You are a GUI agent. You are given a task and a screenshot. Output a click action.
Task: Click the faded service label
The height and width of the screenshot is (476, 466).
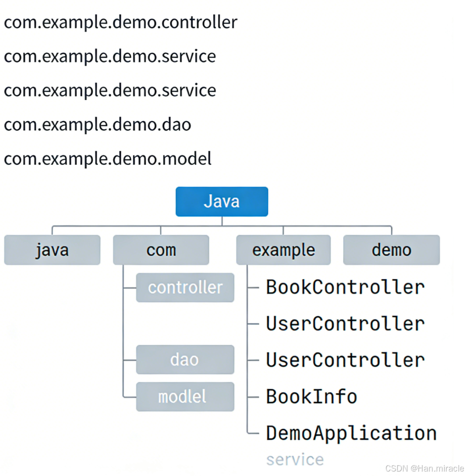[295, 460]
